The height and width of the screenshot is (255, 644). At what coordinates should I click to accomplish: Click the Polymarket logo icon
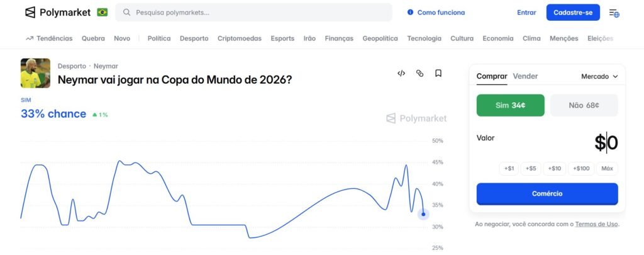[30, 13]
